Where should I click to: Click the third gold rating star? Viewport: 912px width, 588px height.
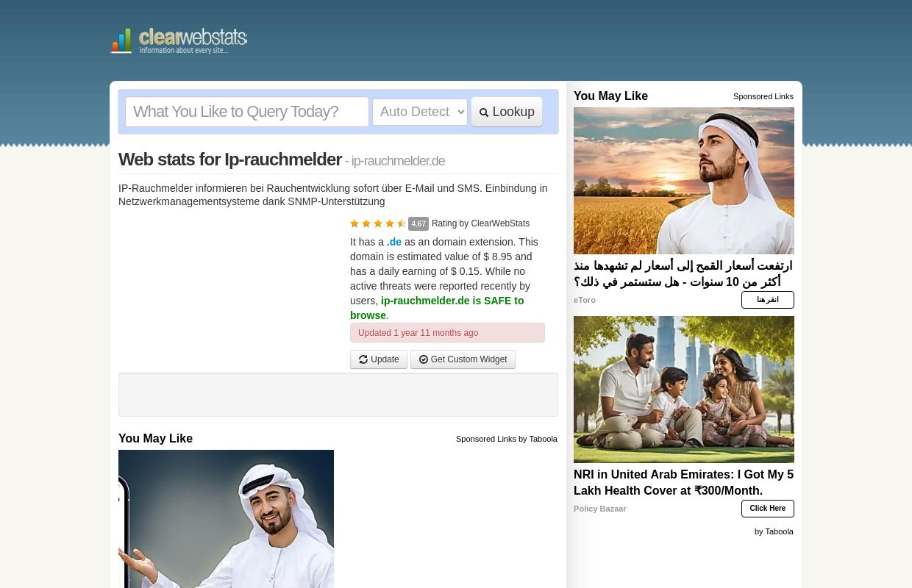tap(378, 223)
